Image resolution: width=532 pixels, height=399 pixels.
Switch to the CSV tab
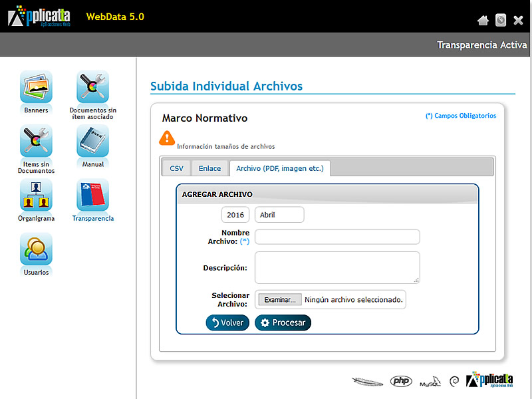(x=176, y=168)
